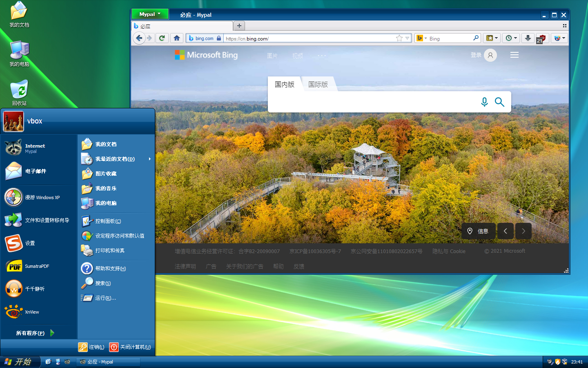Open 搜索 in the Start menu
Screen dimensions: 588x368
pos(116,283)
